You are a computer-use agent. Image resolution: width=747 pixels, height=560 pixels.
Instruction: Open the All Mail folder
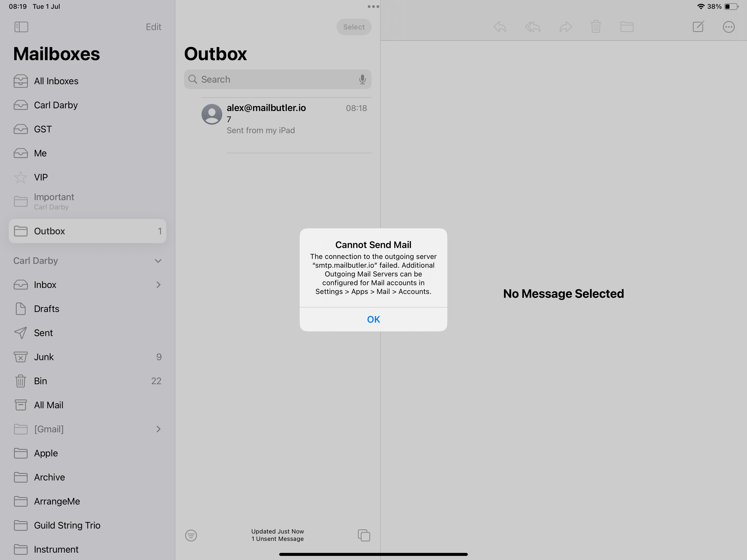click(87, 405)
